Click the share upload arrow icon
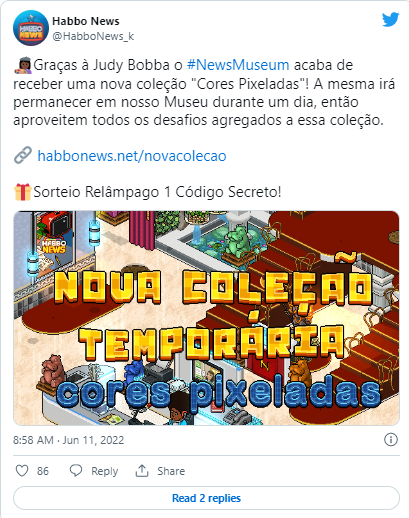 [142, 471]
